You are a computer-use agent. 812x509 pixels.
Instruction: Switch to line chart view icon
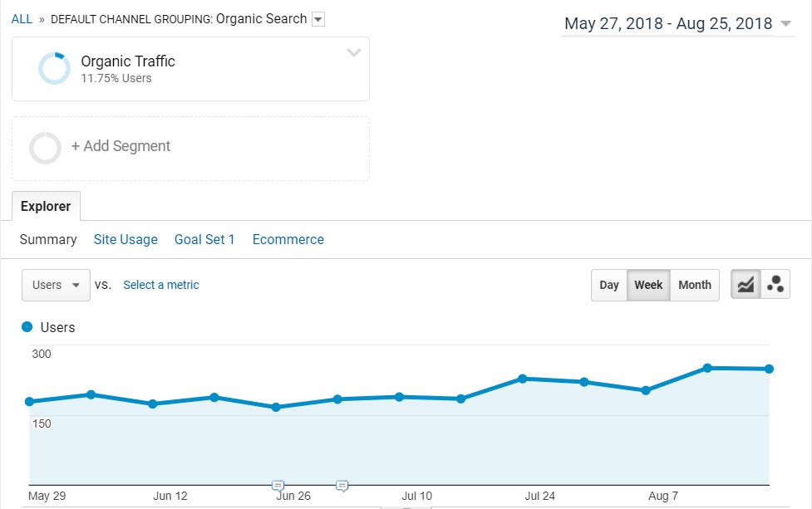pos(746,285)
